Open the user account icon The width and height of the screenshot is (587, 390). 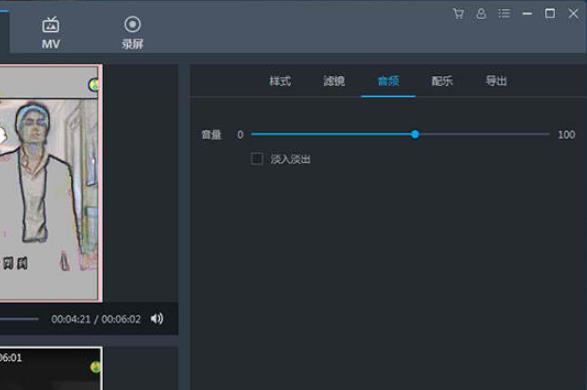[481, 14]
